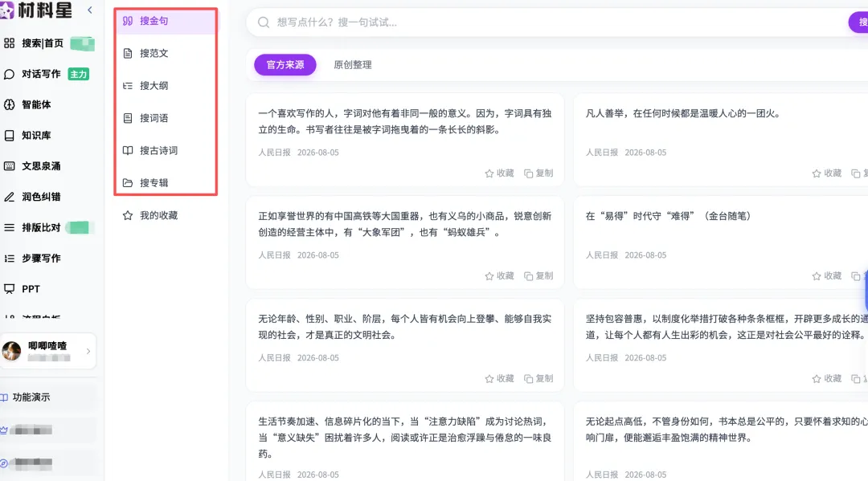Click the 排版比对 list icon
868x481 pixels.
pyautogui.click(x=10, y=227)
